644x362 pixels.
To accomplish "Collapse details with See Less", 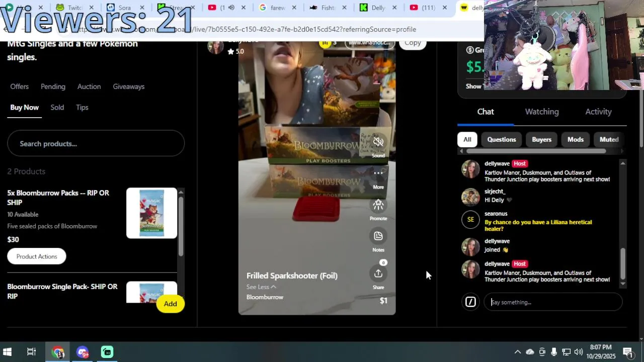I will 261,287.
